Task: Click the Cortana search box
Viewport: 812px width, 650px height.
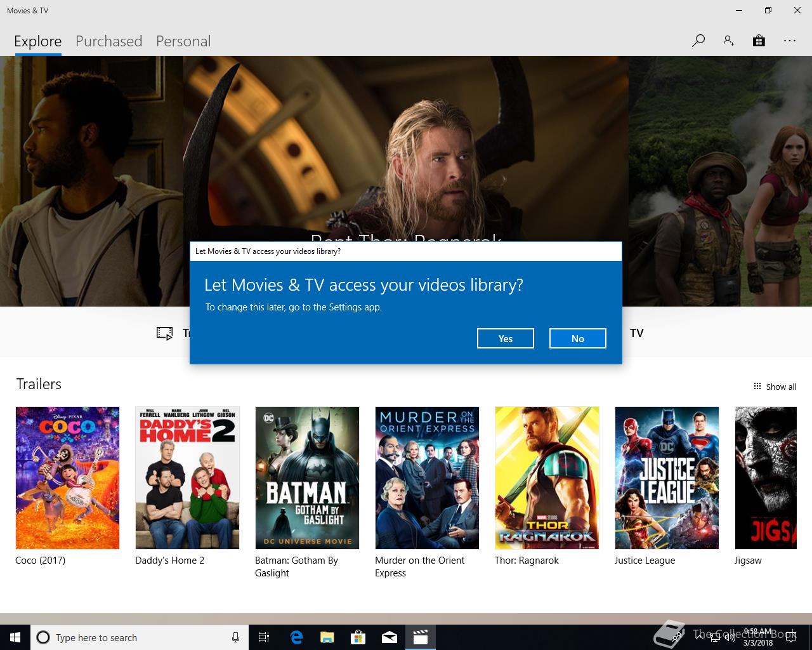Action: pos(138,637)
